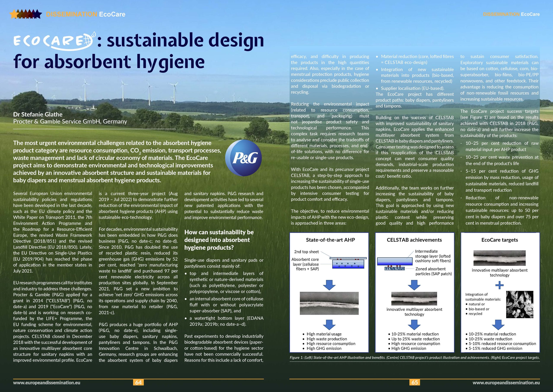Open the 'DISSEMINATION EcoCare' header on the left page

tap(86, 14)
